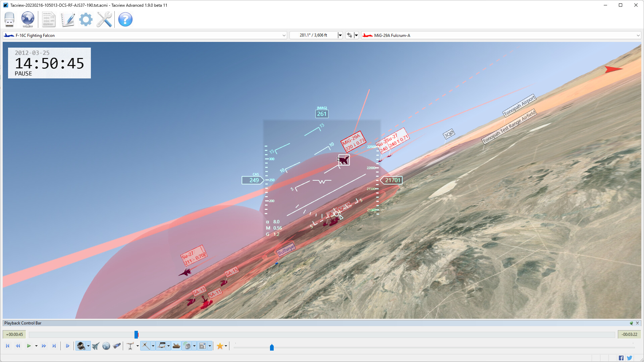The height and width of the screenshot is (362, 644).
Task: Open Tacview settings
Action: tap(86, 19)
